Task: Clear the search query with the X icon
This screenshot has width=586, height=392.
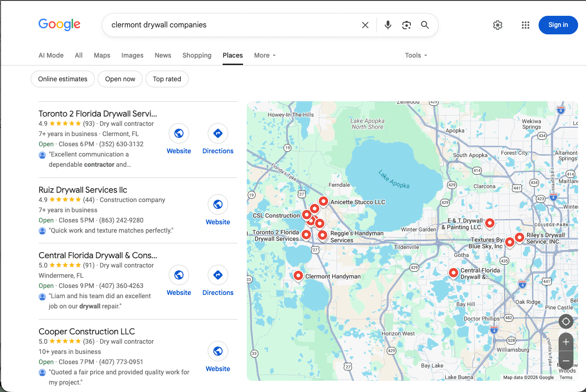Action: [x=365, y=25]
